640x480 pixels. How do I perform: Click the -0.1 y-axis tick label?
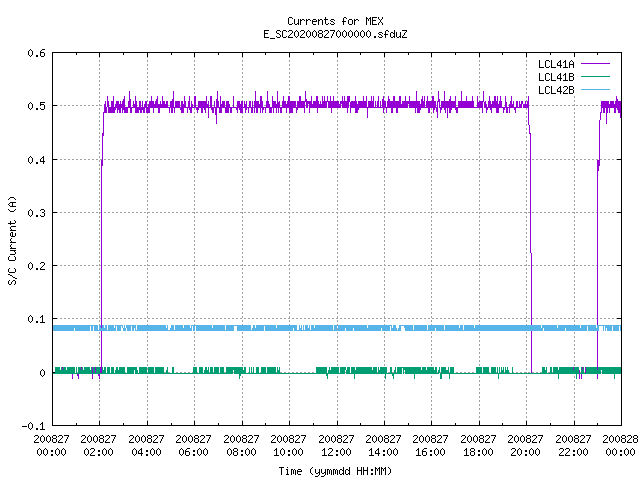click(33, 426)
